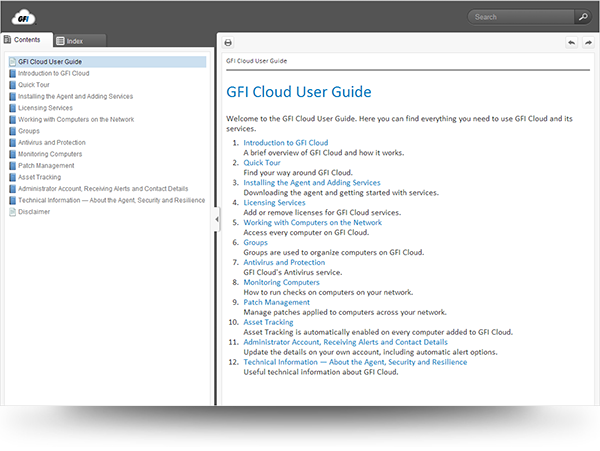Click book icon beside Antivirus and Protection
Image resolution: width=600 pixels, height=451 pixels.
tap(13, 143)
